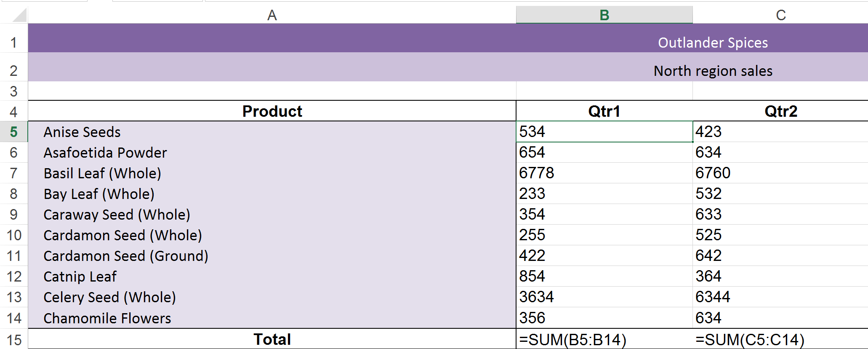Select the Qtr1 header cell

pos(604,111)
